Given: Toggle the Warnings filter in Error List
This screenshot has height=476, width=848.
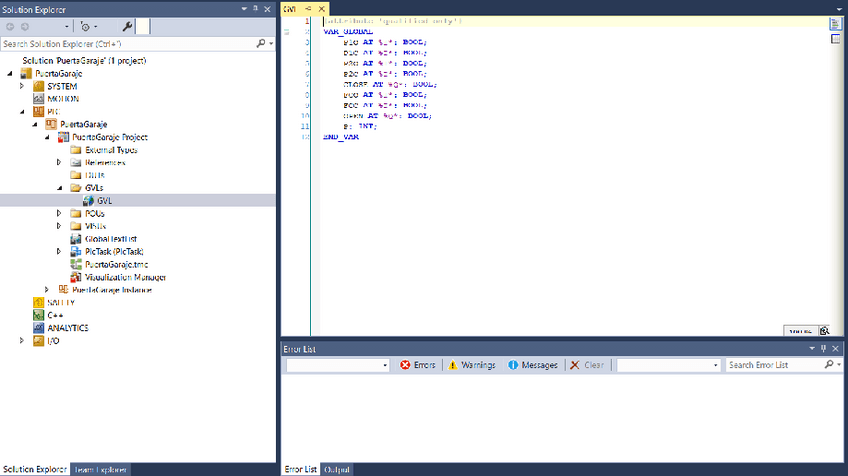Looking at the screenshot, I should pyautogui.click(x=471, y=365).
